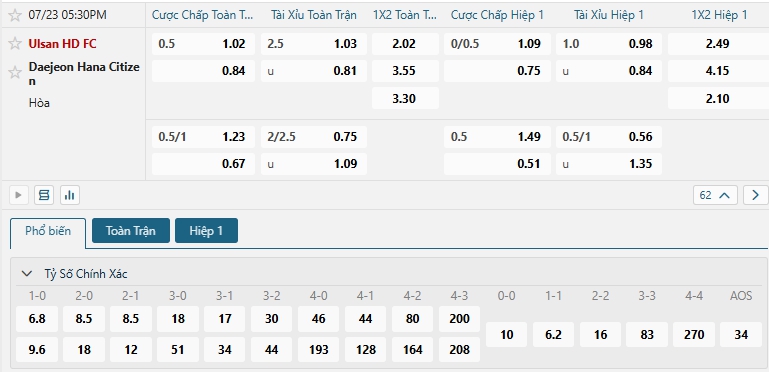Switch to the Toàn Trận tab
The width and height of the screenshot is (769, 372).
[131, 230]
